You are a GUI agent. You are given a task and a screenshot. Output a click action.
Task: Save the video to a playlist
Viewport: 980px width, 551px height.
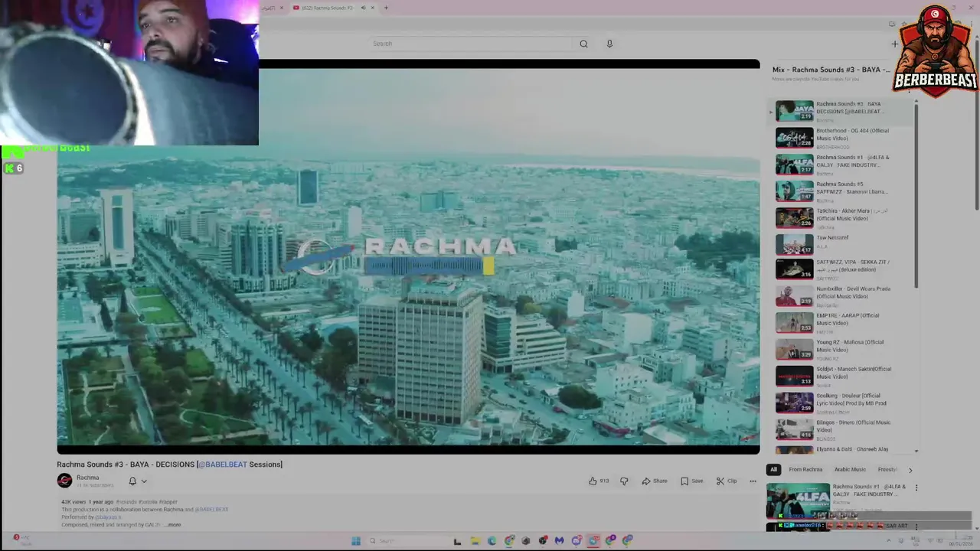pos(691,481)
